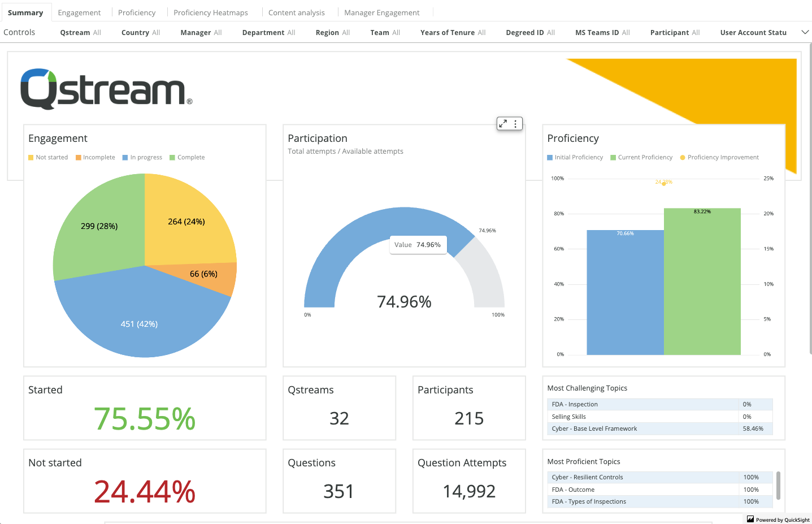Maximize the Participation visual with expand icon

point(503,123)
